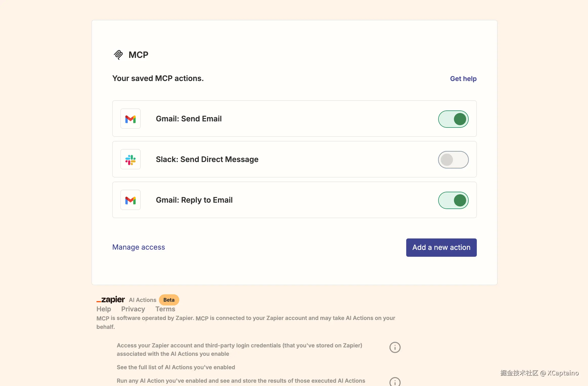Viewport: 588px width, 386px height.
Task: Open the Privacy footer link
Action: [133, 309]
